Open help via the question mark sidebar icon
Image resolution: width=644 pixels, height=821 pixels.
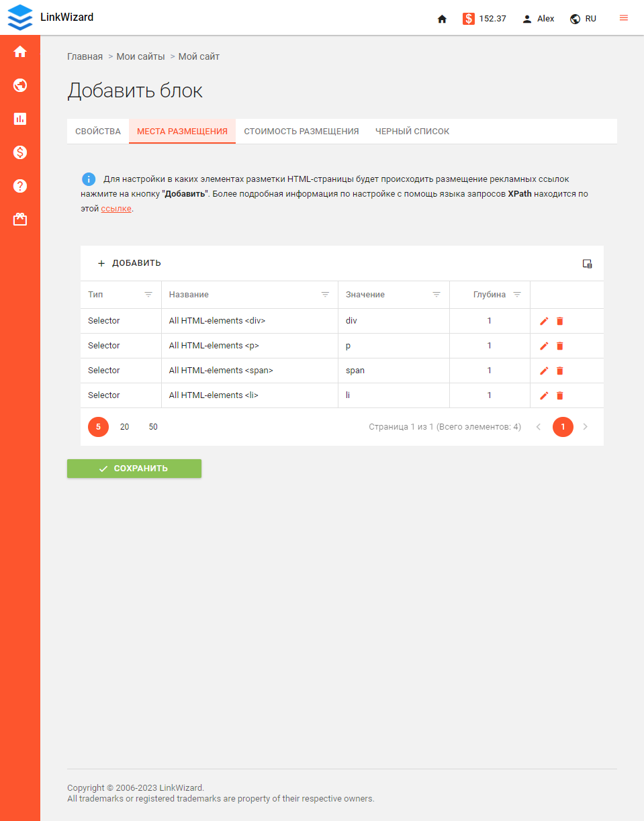tap(19, 186)
